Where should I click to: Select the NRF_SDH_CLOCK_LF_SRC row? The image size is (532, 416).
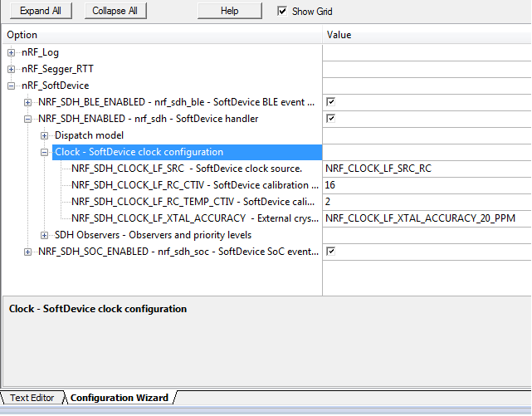[x=187, y=169]
